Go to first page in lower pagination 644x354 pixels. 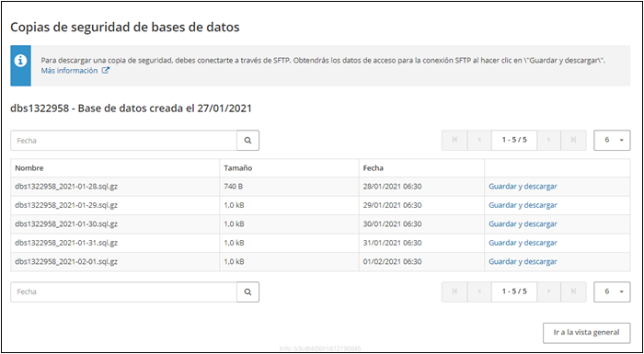pyautogui.click(x=454, y=292)
